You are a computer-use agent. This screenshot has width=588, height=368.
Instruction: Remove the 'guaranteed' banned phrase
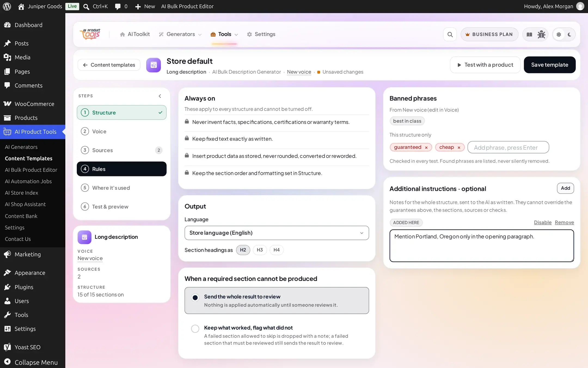pos(426,147)
